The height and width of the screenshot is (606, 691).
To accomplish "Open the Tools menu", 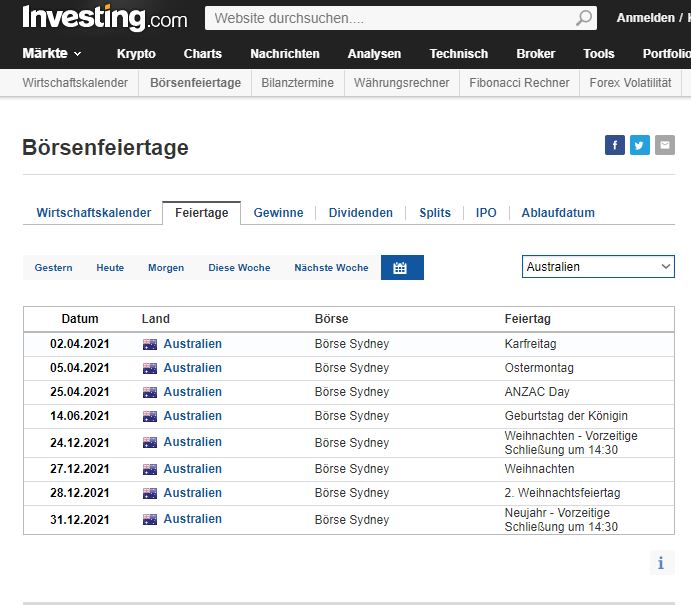I will (598, 53).
